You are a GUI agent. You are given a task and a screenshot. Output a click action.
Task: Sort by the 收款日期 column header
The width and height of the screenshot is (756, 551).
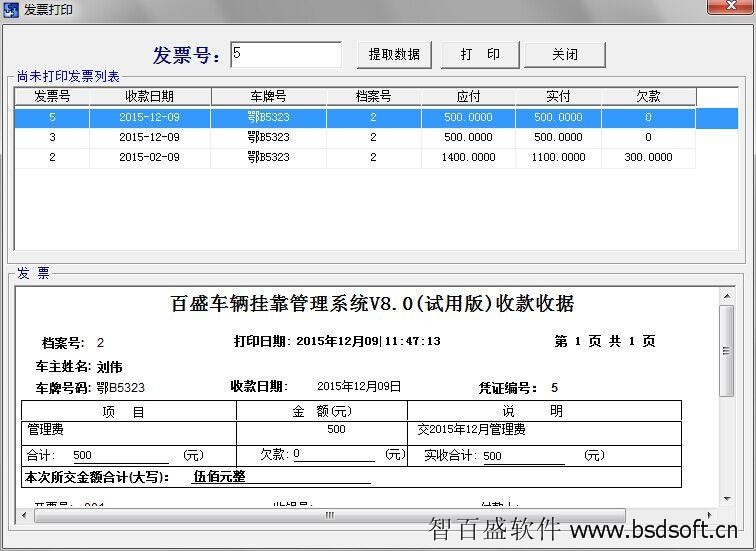[149, 96]
